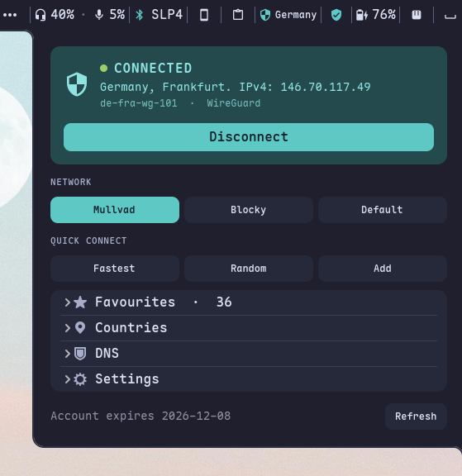The width and height of the screenshot is (462, 476).
Task: Click the Favourites row label
Action: pyautogui.click(x=135, y=302)
